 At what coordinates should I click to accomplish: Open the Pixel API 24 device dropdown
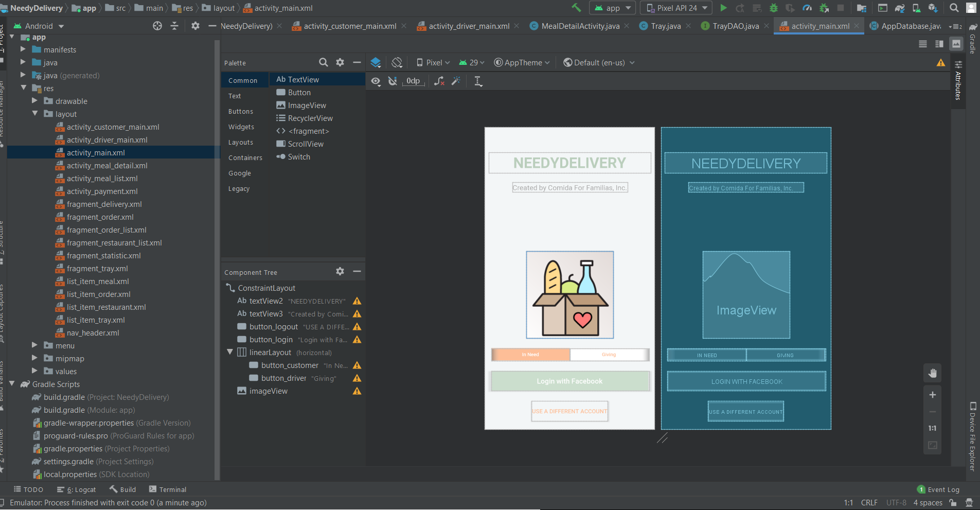676,8
